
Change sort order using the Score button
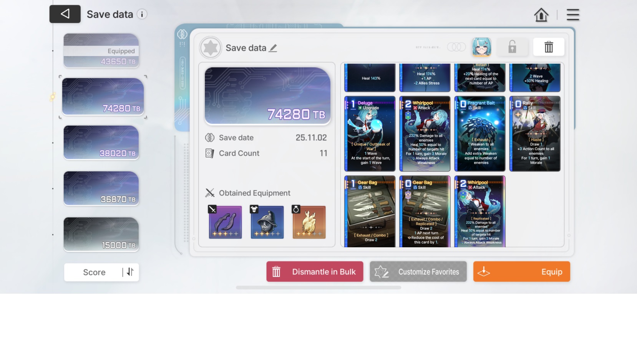coord(101,272)
